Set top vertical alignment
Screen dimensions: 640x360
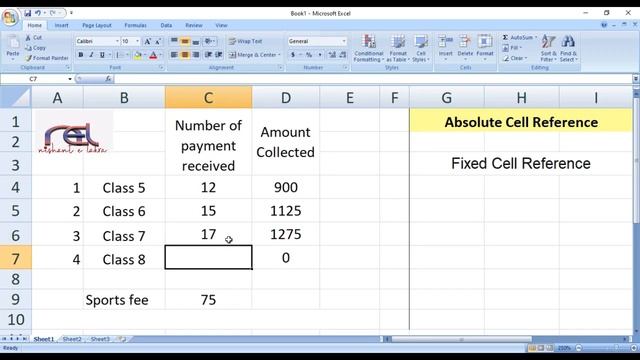(x=174, y=41)
